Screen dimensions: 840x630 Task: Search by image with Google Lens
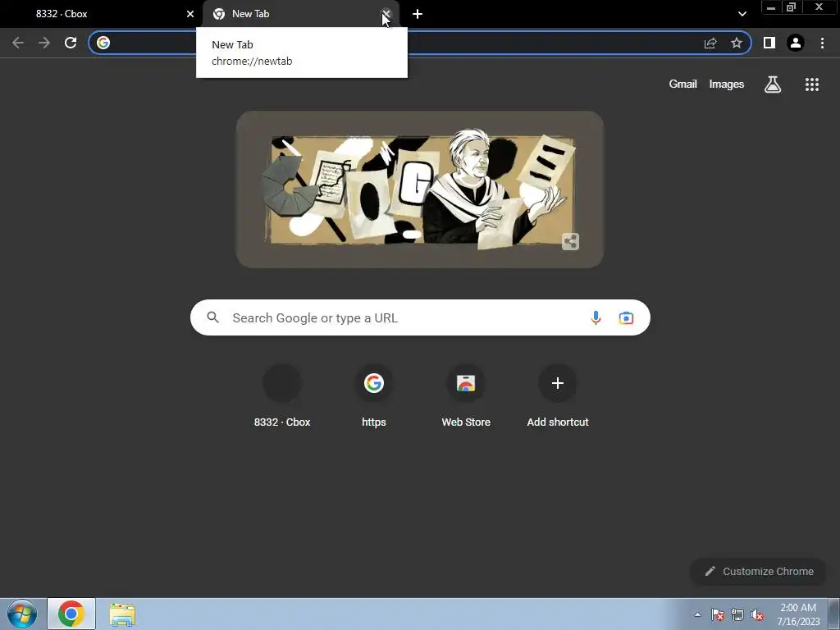point(626,317)
